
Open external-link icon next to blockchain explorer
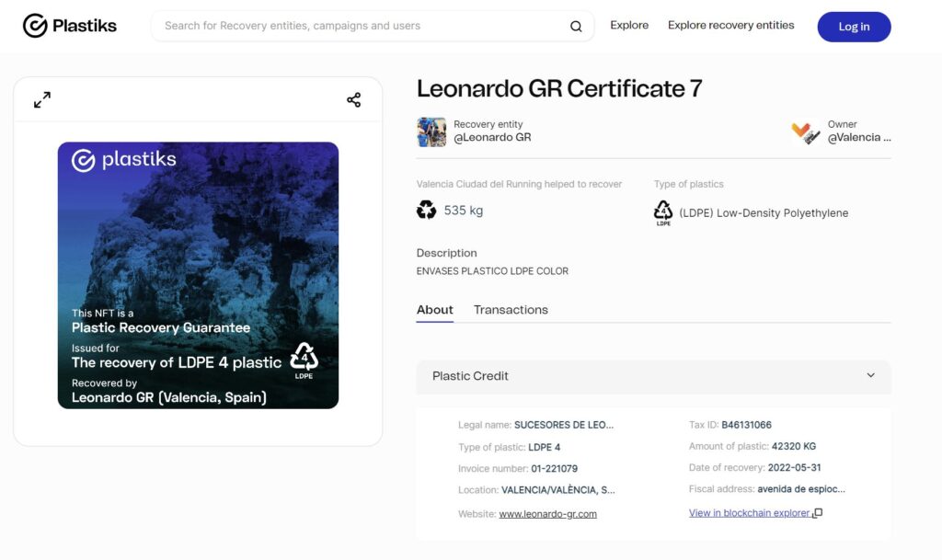pyautogui.click(x=818, y=513)
